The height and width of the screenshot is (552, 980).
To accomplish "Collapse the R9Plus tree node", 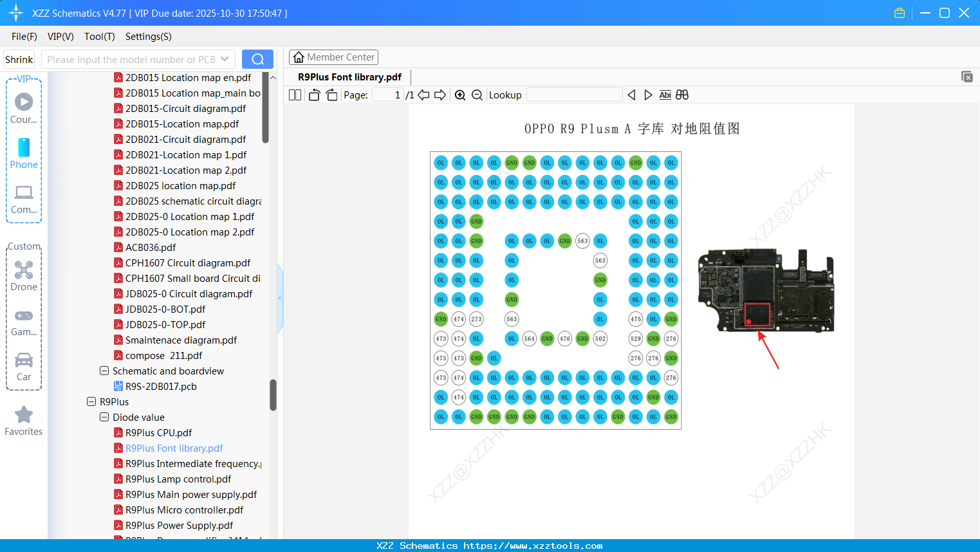I will 91,401.
